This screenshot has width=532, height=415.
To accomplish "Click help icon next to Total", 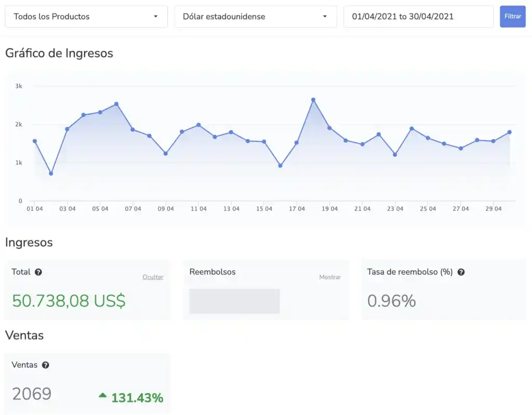I will click(38, 272).
